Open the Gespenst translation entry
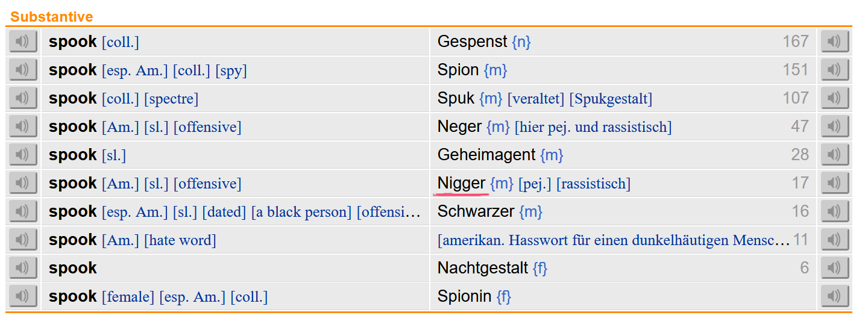Screen dimensions: 868x327 473,42
